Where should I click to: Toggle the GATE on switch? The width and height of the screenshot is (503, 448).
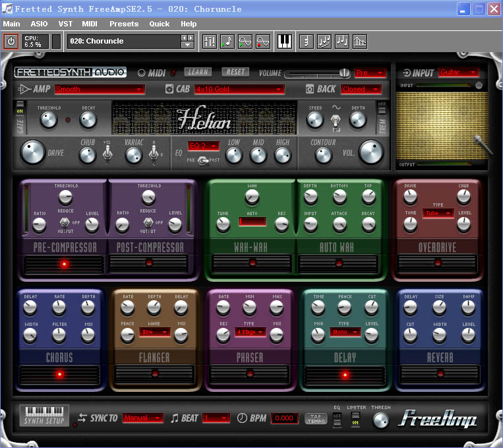click(x=20, y=108)
